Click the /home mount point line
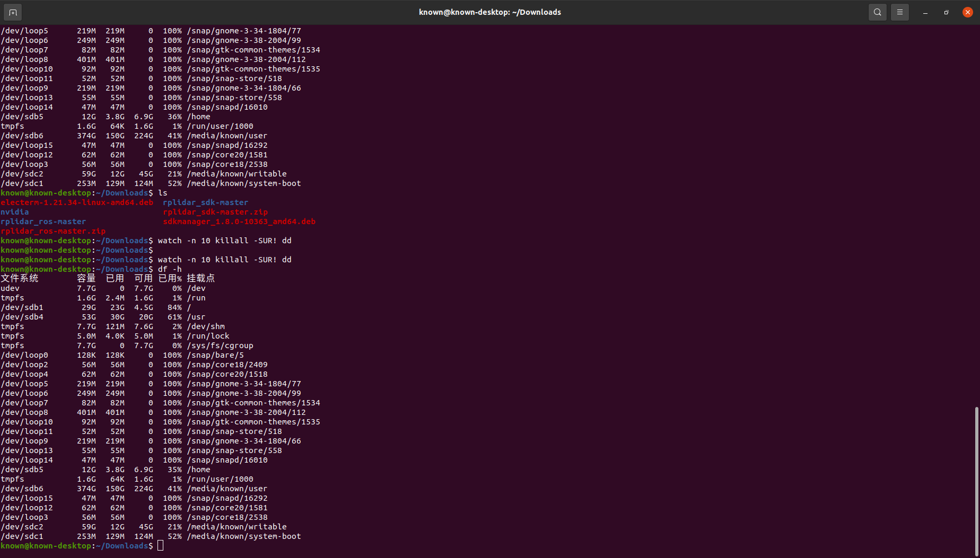Image resolution: width=980 pixels, height=558 pixels. pyautogui.click(x=199, y=469)
